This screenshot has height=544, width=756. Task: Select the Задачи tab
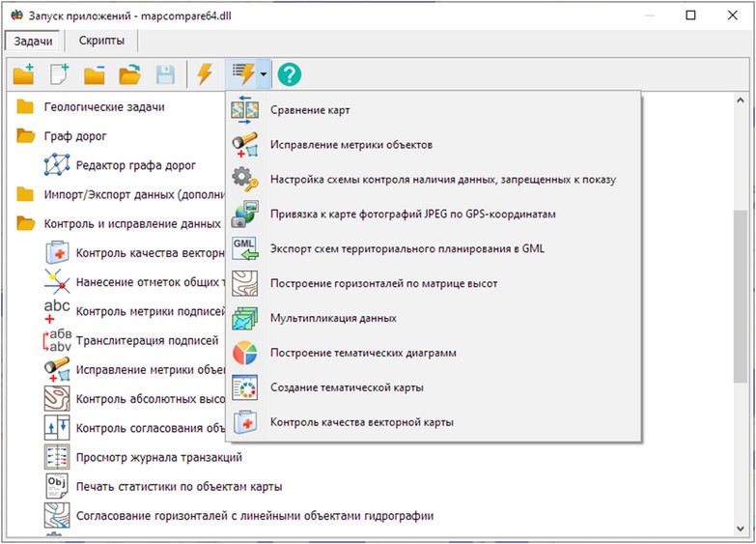click(34, 41)
